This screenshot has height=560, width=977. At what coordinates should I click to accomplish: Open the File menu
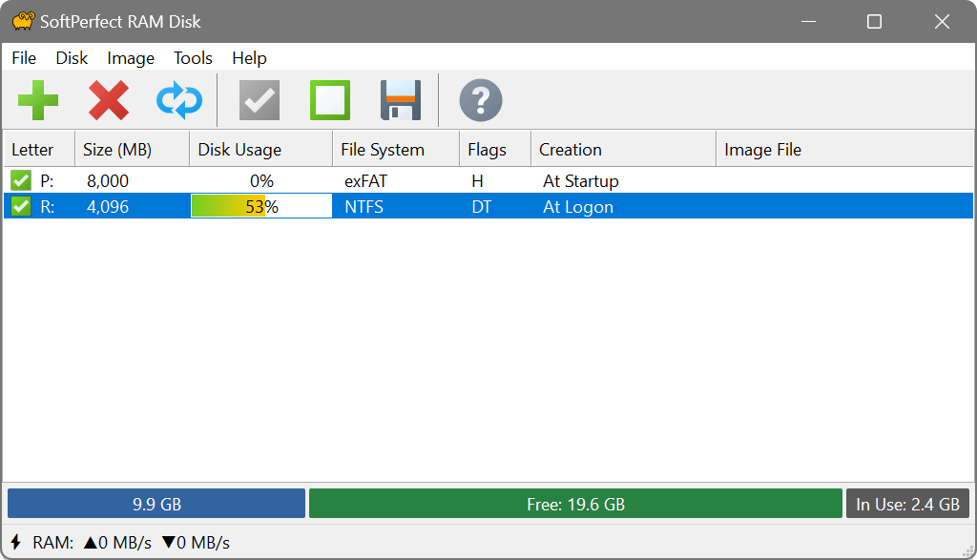(x=23, y=58)
